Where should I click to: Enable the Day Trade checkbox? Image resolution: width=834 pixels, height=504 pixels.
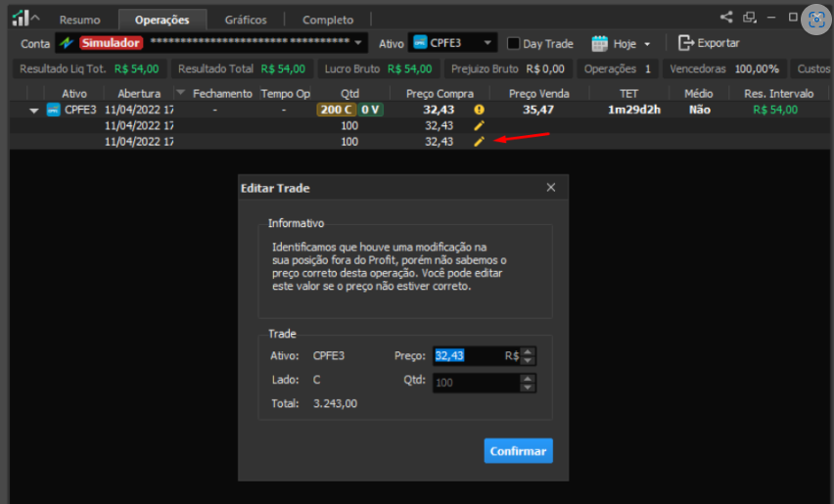pos(513,44)
